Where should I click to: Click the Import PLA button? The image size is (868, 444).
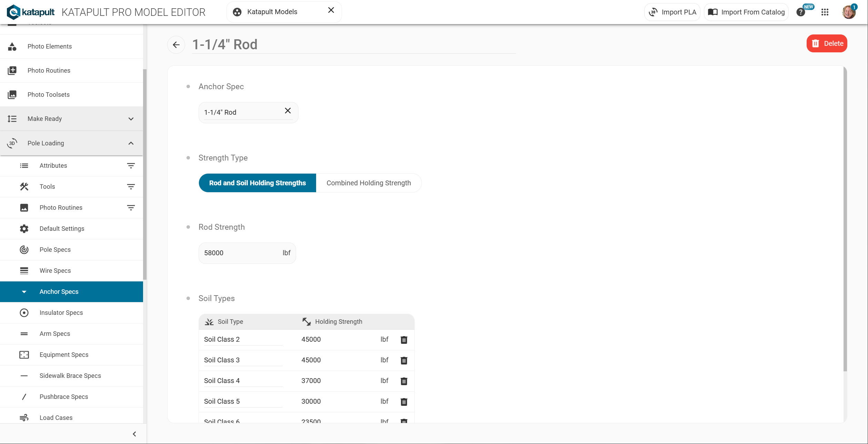click(x=672, y=12)
